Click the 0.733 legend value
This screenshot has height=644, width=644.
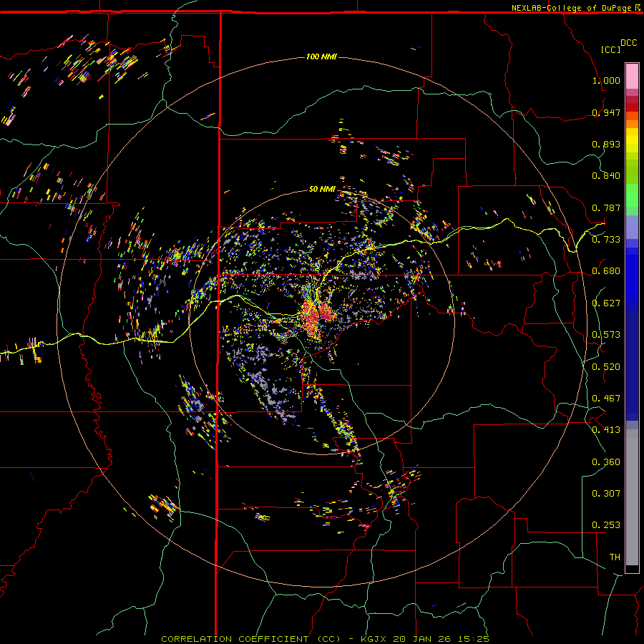(x=606, y=240)
